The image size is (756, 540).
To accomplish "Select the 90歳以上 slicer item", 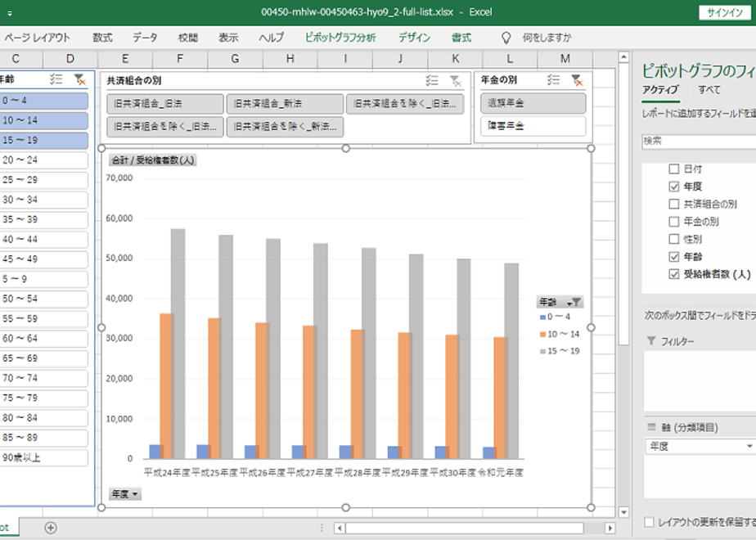I will [43, 457].
